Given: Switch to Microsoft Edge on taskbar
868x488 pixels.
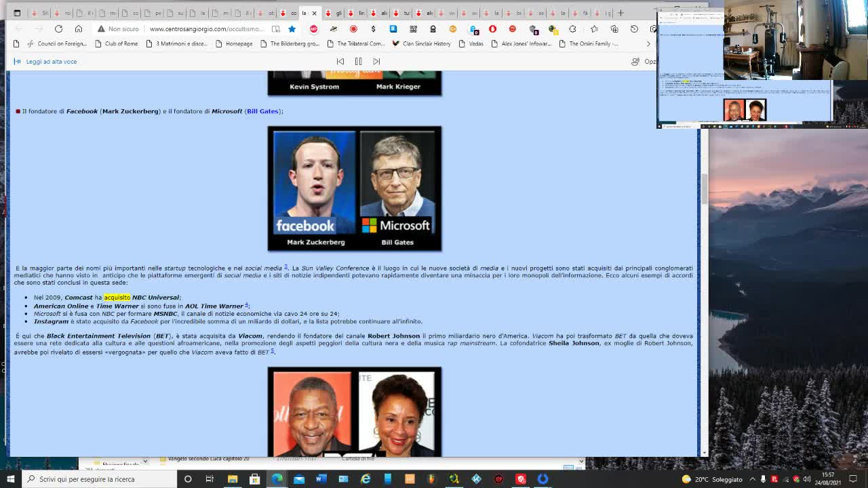Looking at the screenshot, I should point(277,479).
